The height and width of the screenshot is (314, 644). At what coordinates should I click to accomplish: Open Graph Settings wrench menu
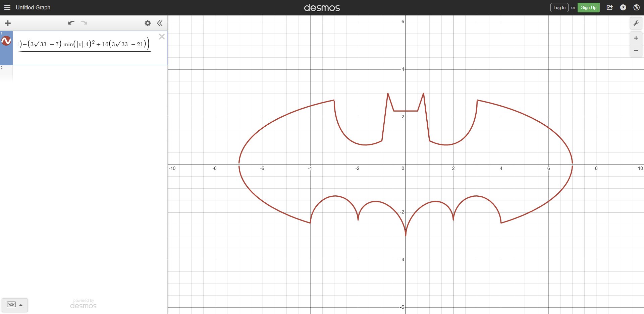pos(636,23)
